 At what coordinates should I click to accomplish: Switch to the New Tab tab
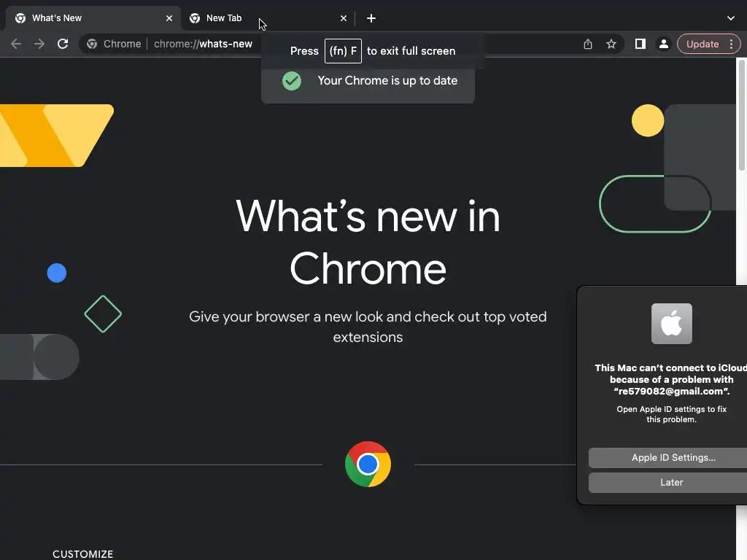(x=267, y=18)
